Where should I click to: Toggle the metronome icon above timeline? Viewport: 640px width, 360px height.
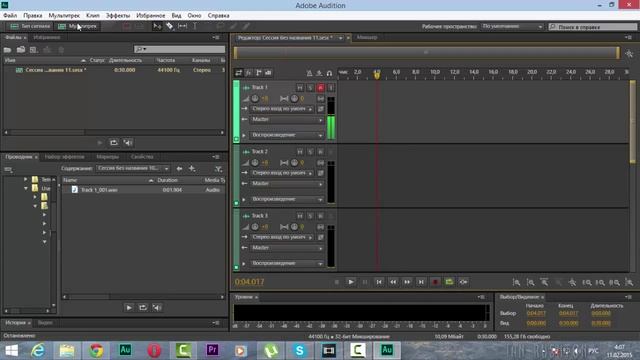pyautogui.click(x=309, y=73)
